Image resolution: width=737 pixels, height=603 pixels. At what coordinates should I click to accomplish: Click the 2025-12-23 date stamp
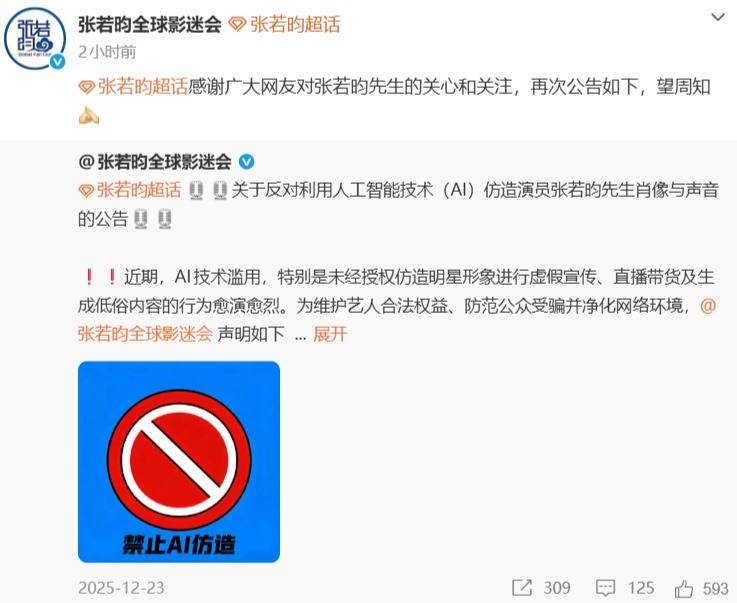(121, 588)
